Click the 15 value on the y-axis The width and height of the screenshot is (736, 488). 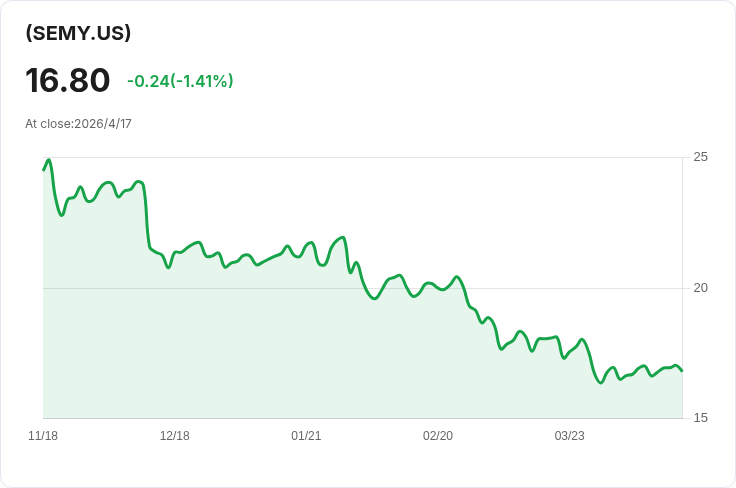(700, 418)
